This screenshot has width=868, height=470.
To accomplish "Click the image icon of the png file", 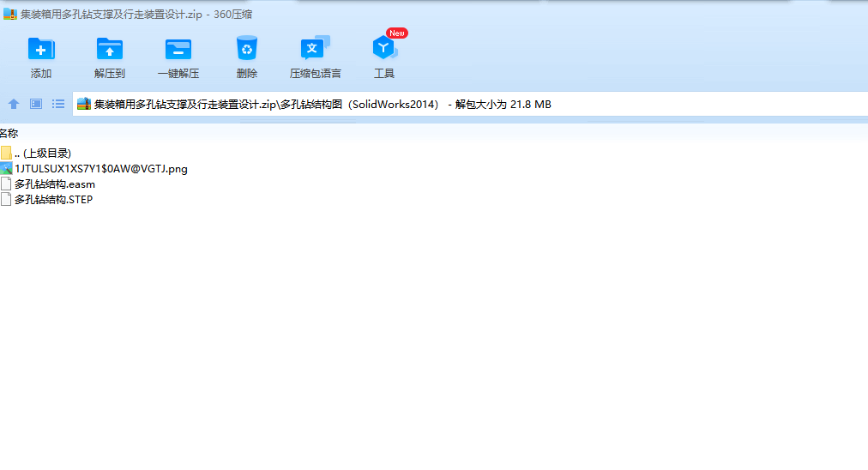I will pyautogui.click(x=6, y=168).
